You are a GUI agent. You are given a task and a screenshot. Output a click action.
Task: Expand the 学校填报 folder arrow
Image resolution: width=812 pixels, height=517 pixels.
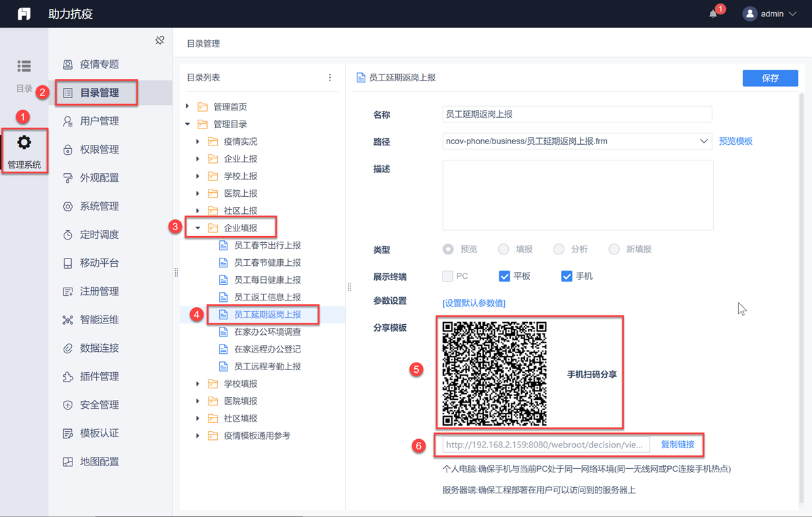pos(198,384)
